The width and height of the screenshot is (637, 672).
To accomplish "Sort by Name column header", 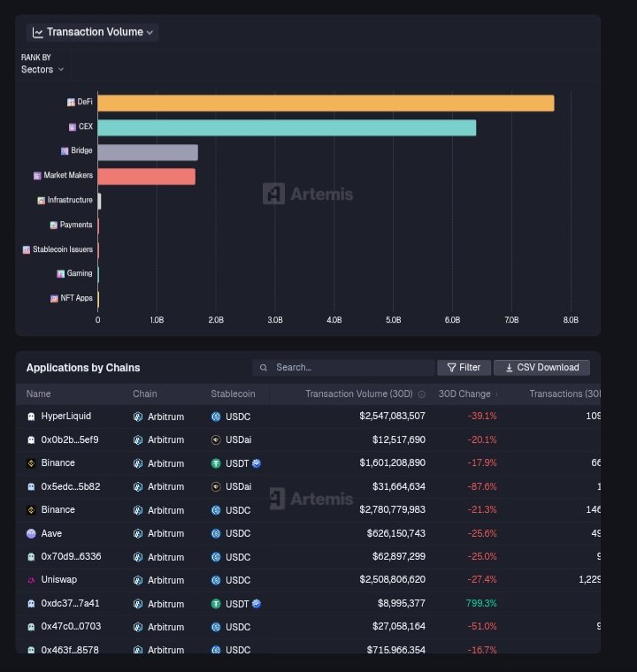I will 38,393.
